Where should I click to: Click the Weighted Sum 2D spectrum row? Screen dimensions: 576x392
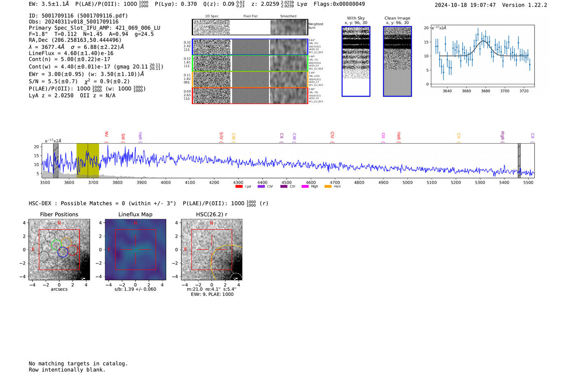click(250, 27)
